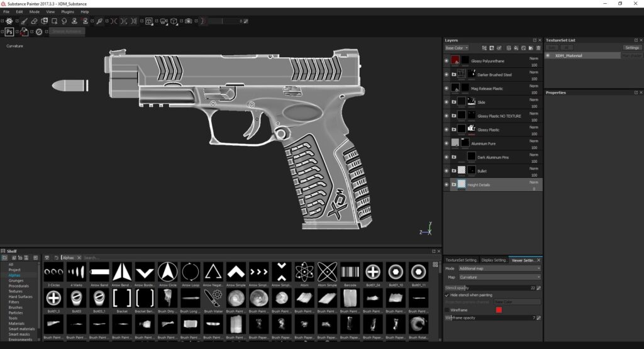Adjust the Stencil opacity slider
Screen dimensions: 644x349
pyautogui.click(x=491, y=288)
